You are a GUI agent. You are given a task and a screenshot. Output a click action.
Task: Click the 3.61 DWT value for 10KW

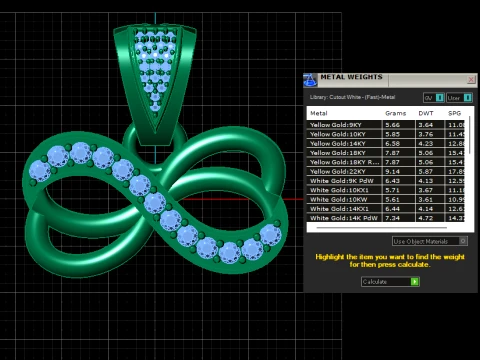pyautogui.click(x=426, y=200)
